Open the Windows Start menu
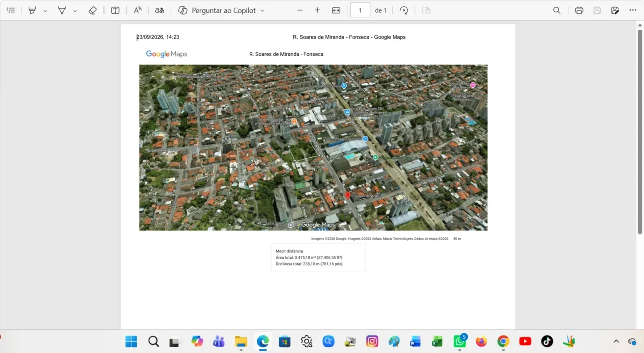Image resolution: width=644 pixels, height=353 pixels. (x=131, y=341)
